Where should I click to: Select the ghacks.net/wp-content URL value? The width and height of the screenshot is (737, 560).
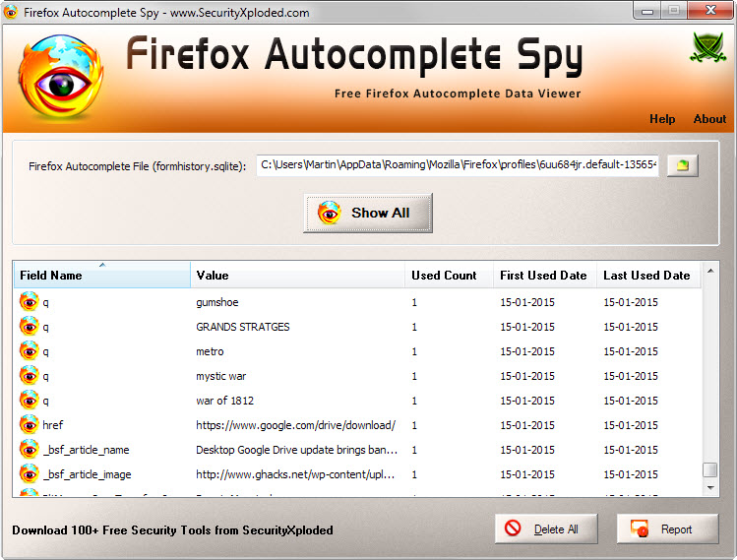pyautogui.click(x=295, y=474)
